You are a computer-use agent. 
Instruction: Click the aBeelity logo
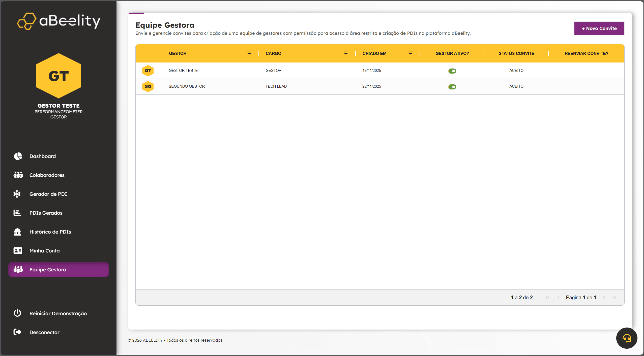(x=58, y=21)
